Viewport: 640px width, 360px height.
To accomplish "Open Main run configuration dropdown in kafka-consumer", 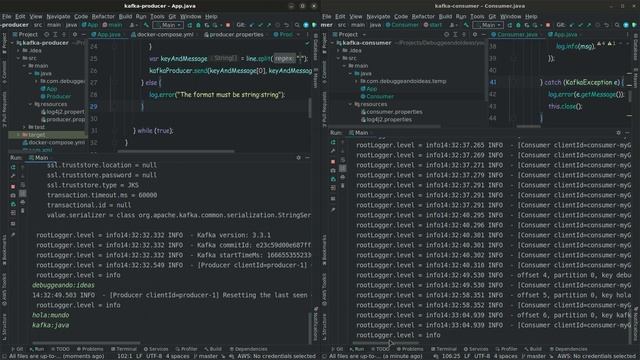I will tap(488, 25).
